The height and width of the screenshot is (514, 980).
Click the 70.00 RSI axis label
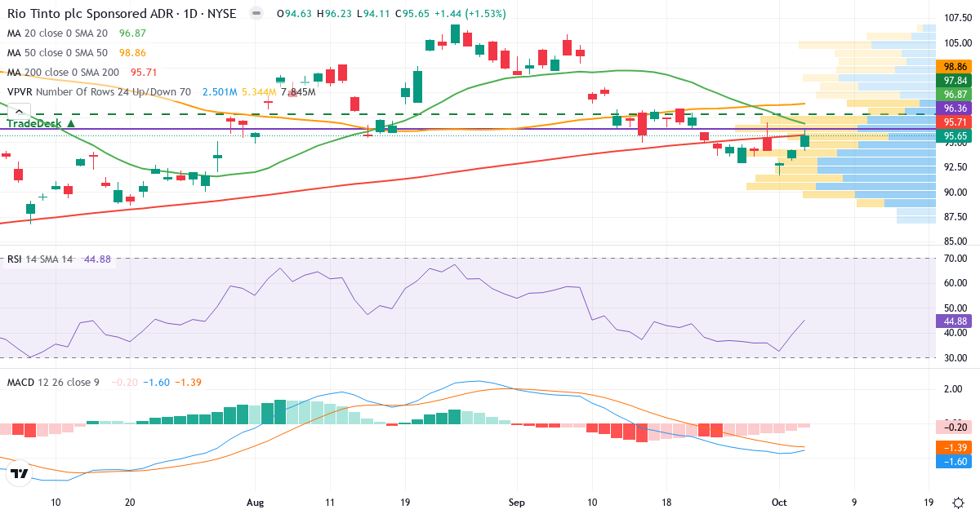click(x=957, y=259)
